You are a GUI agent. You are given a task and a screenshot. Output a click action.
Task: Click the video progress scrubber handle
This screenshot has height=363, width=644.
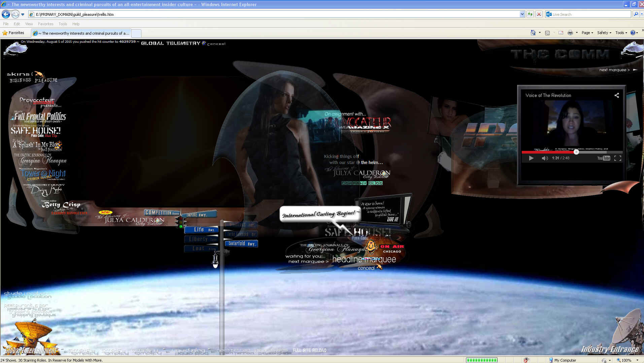coord(576,152)
